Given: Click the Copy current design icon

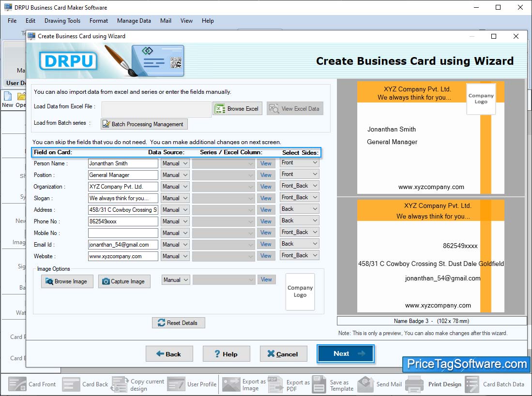Looking at the screenshot, I should pyautogui.click(x=120, y=384).
